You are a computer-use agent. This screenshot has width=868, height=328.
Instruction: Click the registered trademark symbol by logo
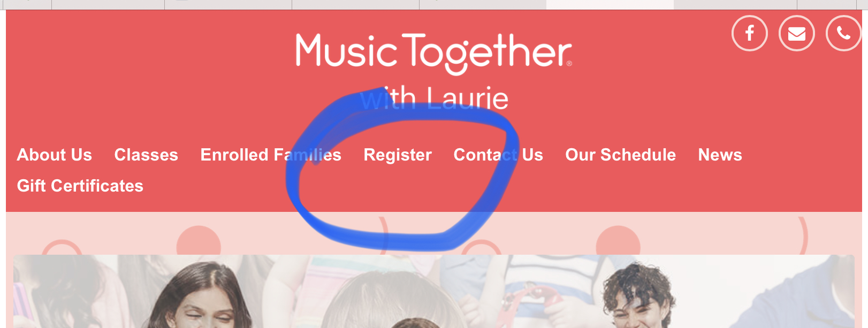pos(569,64)
